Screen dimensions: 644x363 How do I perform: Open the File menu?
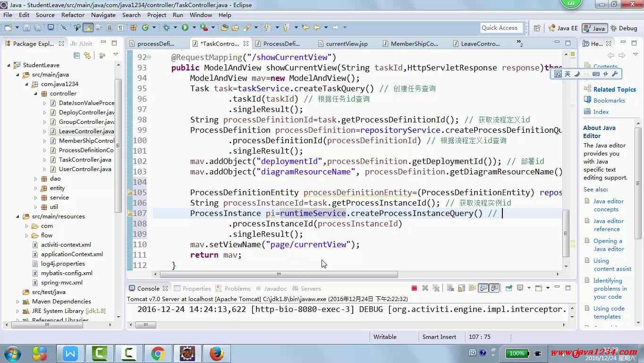[x=8, y=15]
